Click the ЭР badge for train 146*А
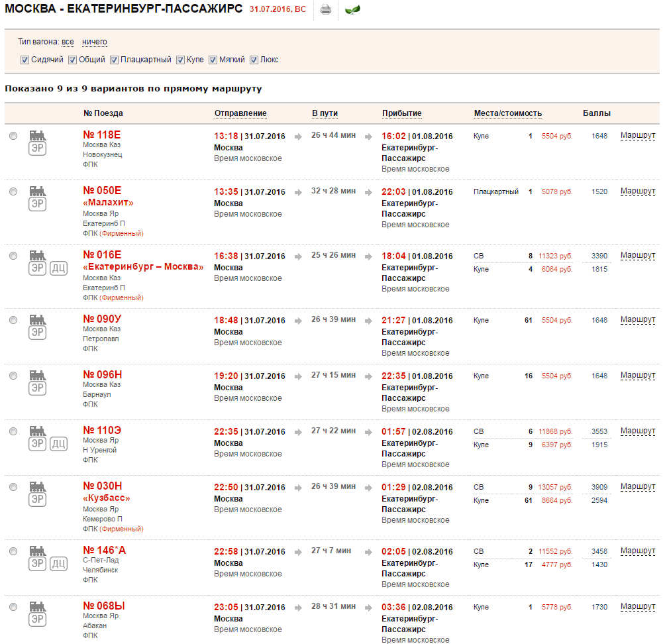 pyautogui.click(x=38, y=564)
